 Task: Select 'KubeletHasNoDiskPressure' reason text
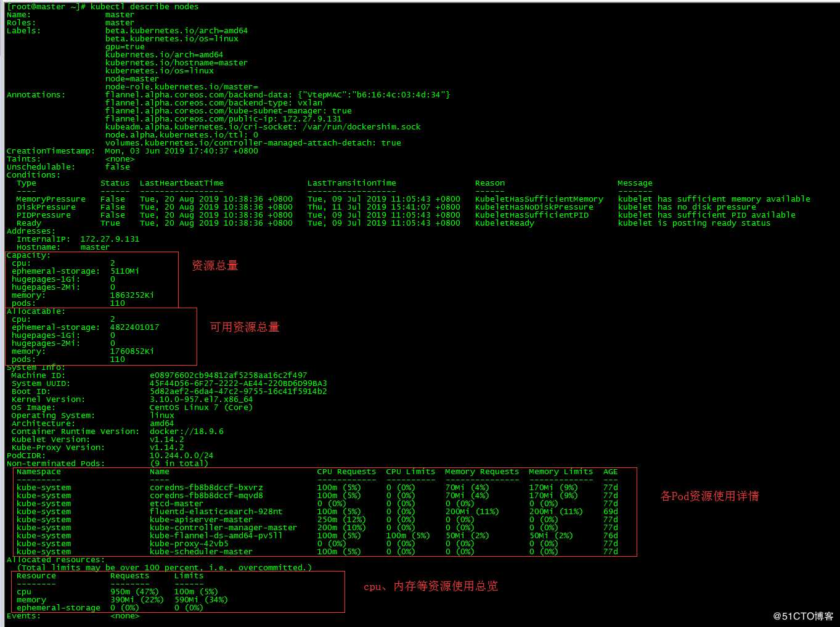pyautogui.click(x=534, y=207)
